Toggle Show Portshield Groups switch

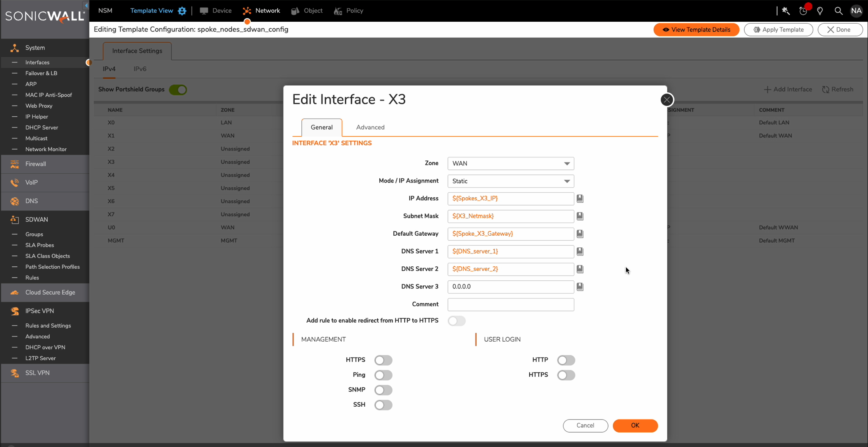click(x=178, y=90)
